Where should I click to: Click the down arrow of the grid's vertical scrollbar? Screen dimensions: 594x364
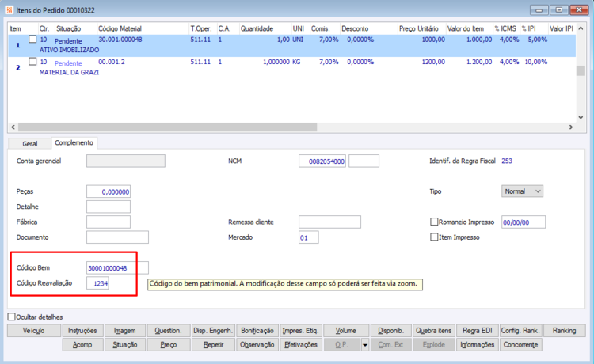pyautogui.click(x=581, y=117)
